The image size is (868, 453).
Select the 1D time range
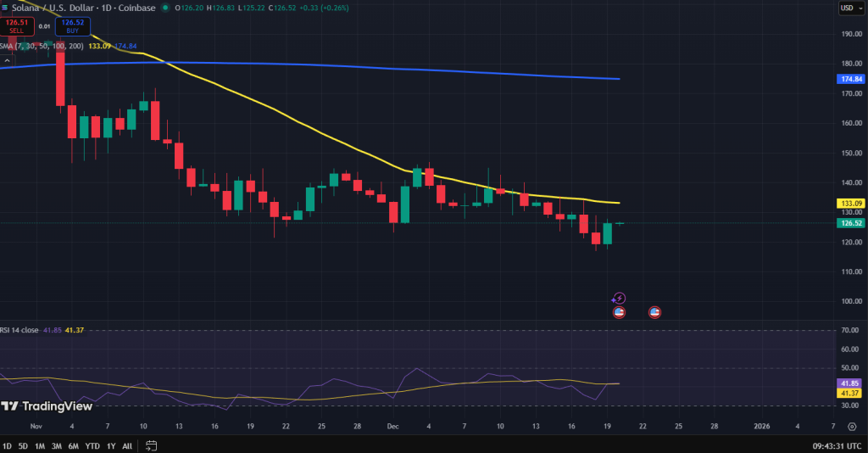click(7, 446)
